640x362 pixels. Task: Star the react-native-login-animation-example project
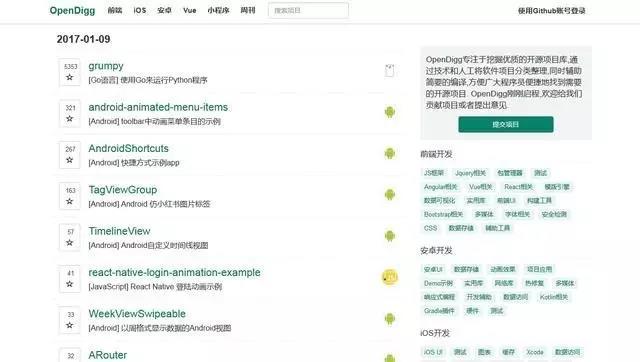[70, 279]
